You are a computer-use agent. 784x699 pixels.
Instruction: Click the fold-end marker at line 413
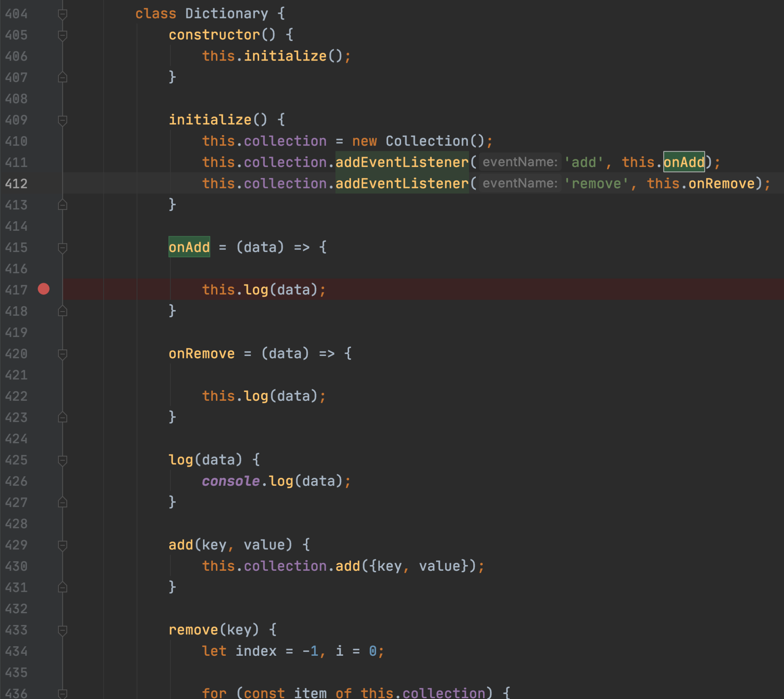coord(62,205)
